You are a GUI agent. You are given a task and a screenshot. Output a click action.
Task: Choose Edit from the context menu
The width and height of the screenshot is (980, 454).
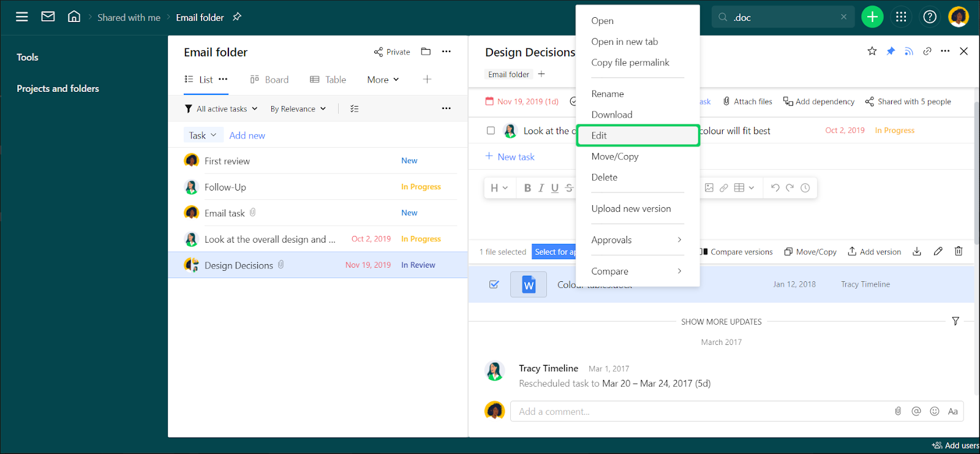(637, 135)
